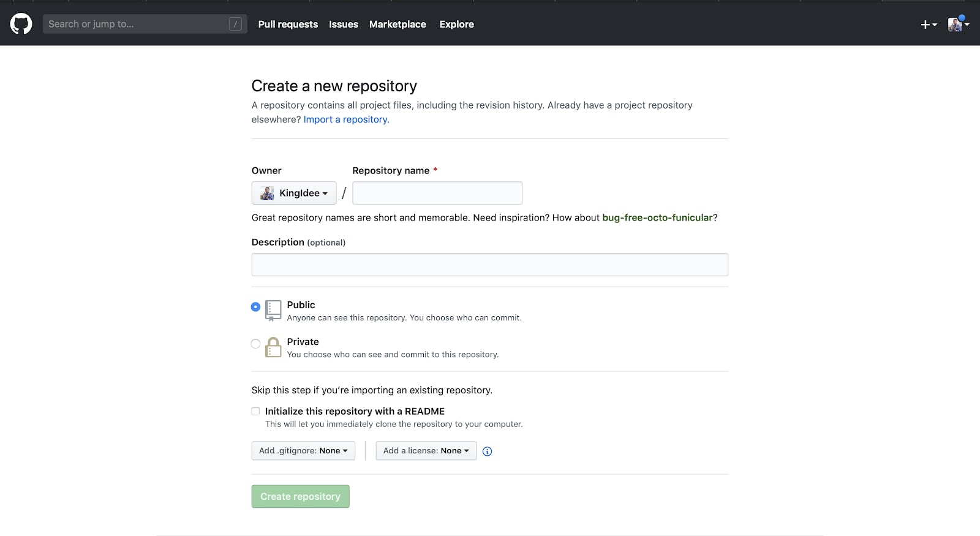Viewport: 980px width, 536px height.
Task: Use the bug-free-octo-funicular name suggestion
Action: coord(657,217)
